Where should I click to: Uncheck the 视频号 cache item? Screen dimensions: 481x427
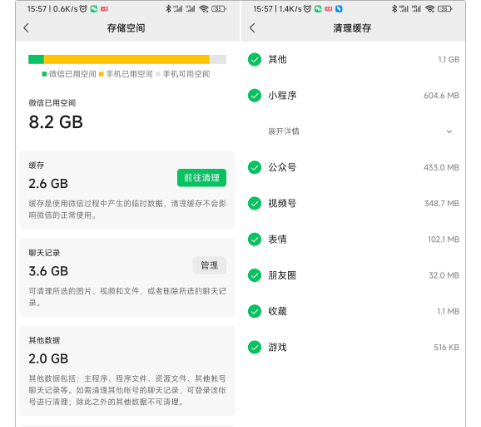[x=255, y=203]
